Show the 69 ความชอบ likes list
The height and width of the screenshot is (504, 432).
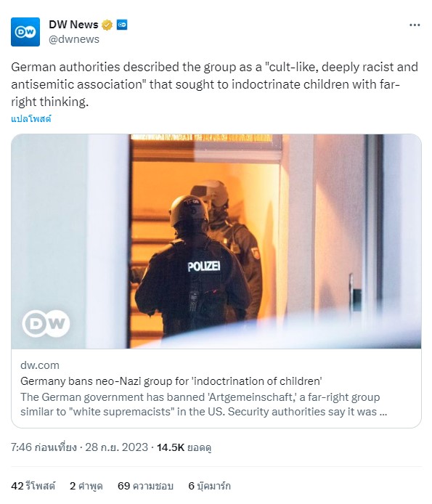(145, 486)
